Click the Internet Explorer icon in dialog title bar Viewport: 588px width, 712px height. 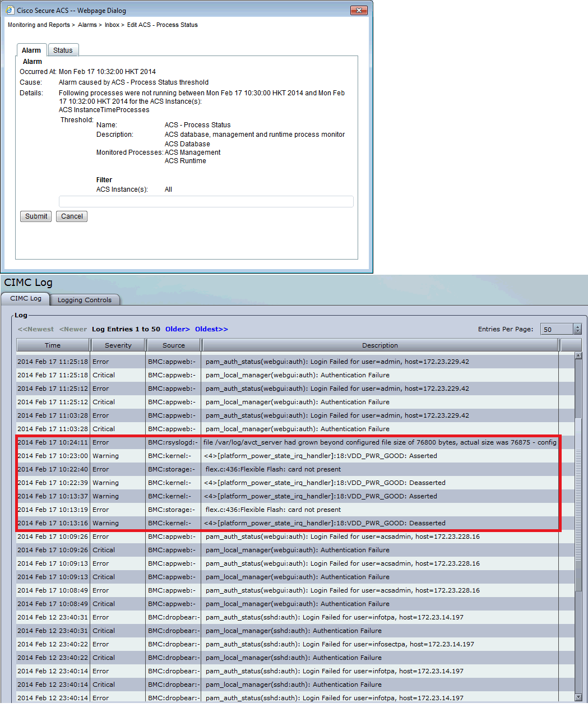10,10
